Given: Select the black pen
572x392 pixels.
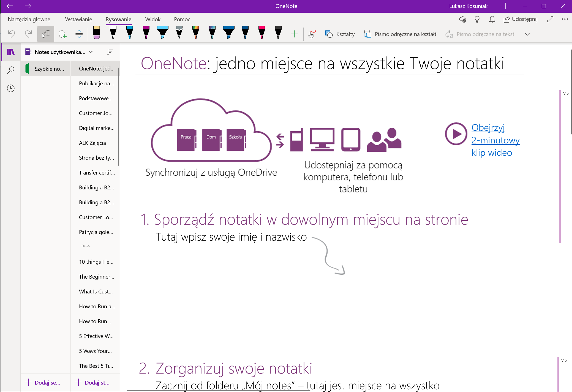Looking at the screenshot, I should point(278,32).
